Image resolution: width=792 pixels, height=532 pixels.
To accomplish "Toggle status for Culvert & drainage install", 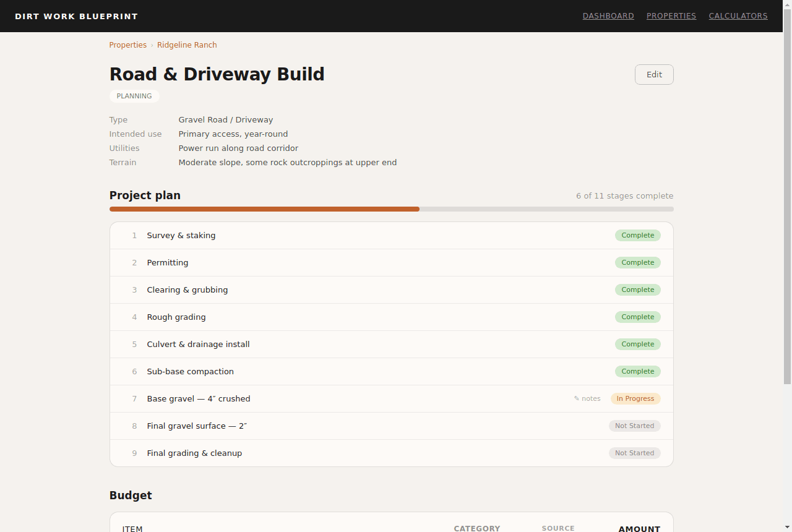I will click(x=638, y=345).
